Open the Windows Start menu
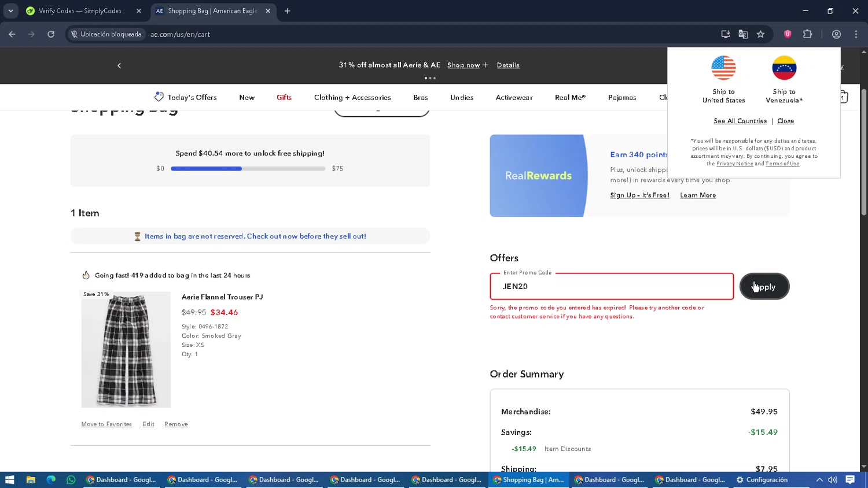The width and height of the screenshot is (868, 488). point(9,480)
